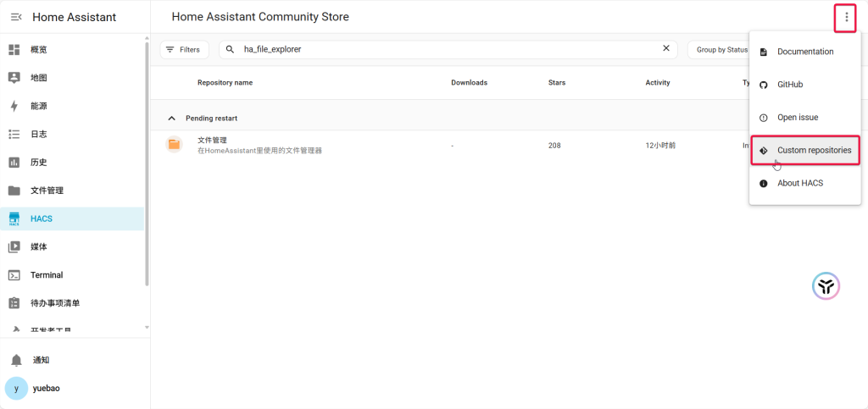Open the Terminal console icon
Screen dimensions: 868x409
(14, 275)
